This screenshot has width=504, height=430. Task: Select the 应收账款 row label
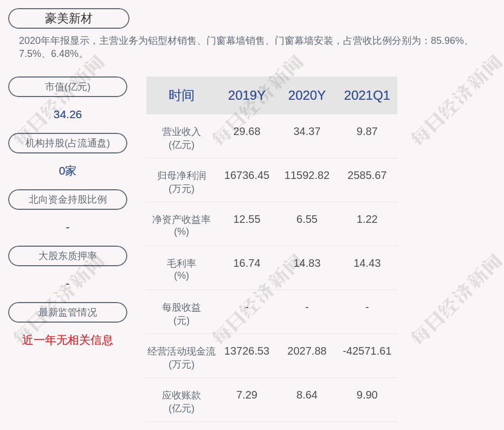point(182,401)
